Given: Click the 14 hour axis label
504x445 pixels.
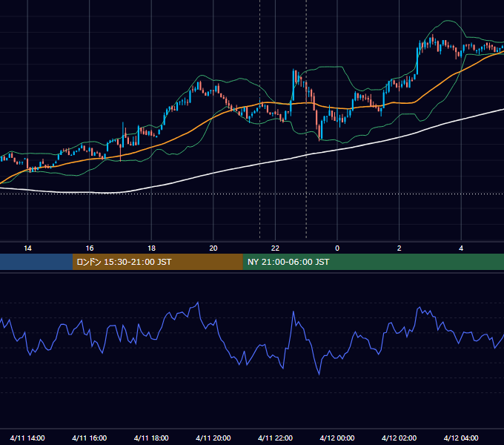Looking at the screenshot, I should [x=27, y=248].
